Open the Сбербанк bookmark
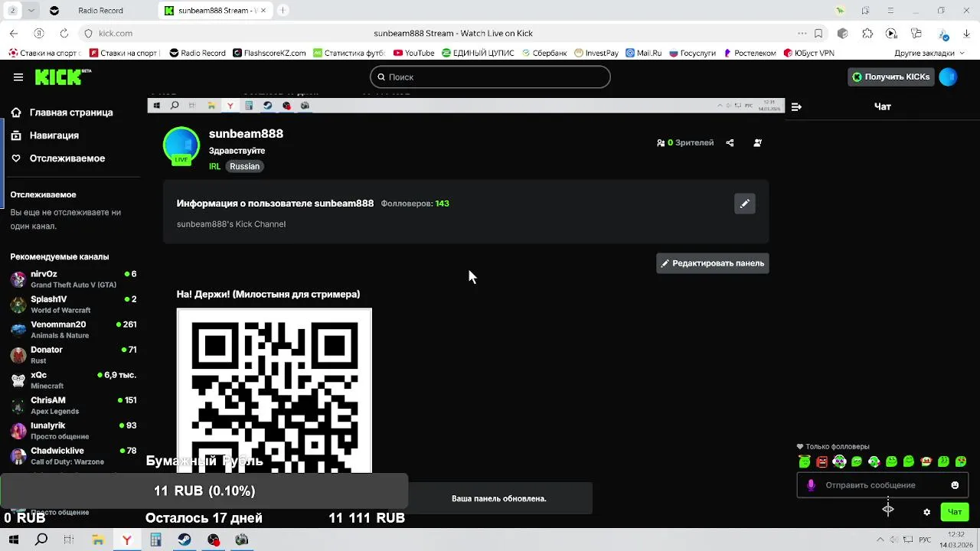 pos(545,54)
